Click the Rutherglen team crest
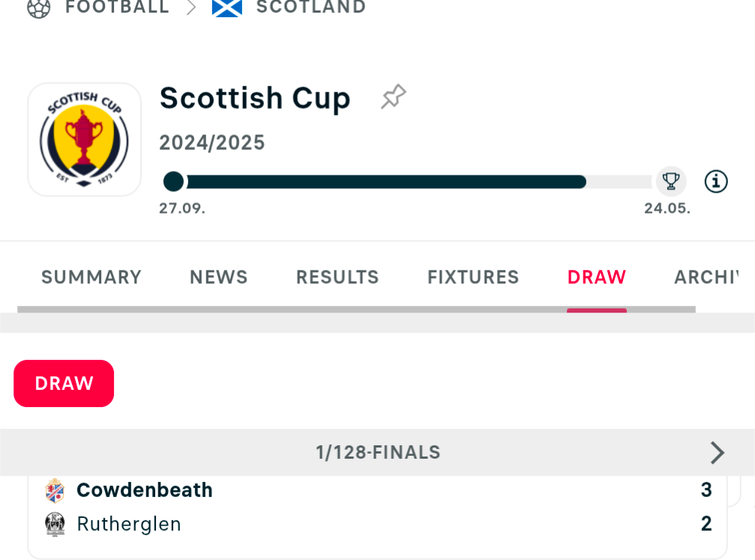755x560 pixels. click(55, 524)
